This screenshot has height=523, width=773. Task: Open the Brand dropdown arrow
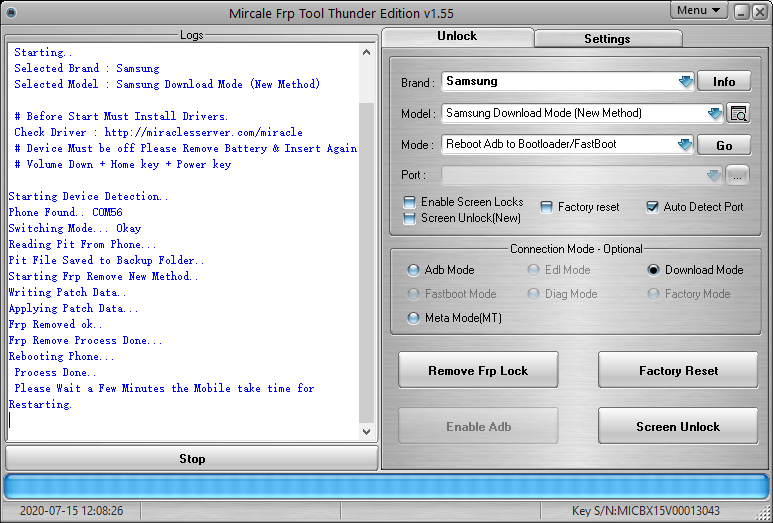click(x=685, y=81)
